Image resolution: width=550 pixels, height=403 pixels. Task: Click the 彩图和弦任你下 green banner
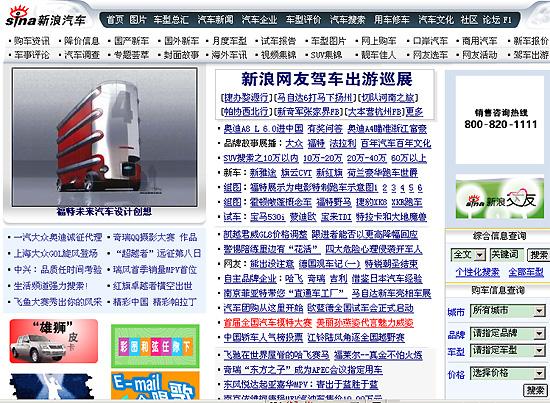(x=155, y=346)
